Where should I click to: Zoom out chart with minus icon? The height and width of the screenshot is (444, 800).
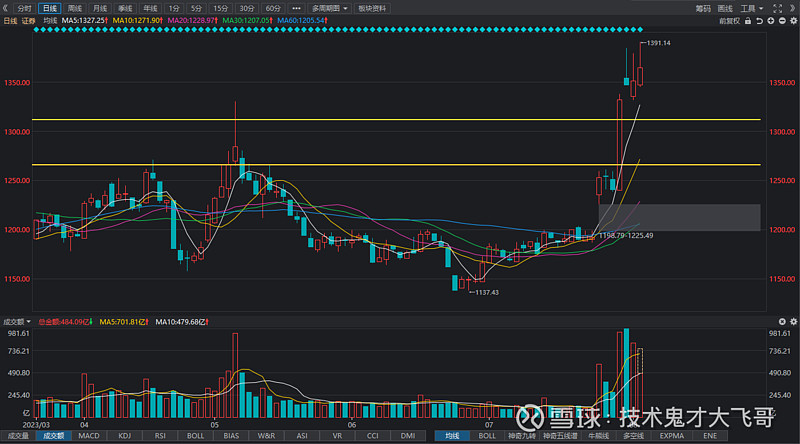[782, 21]
